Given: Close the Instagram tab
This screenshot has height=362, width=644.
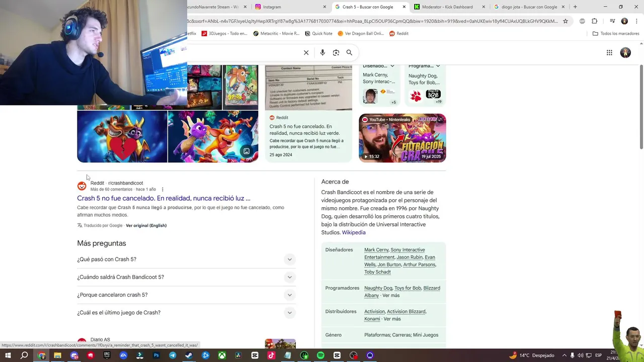Looking at the screenshot, I should (x=325, y=7).
